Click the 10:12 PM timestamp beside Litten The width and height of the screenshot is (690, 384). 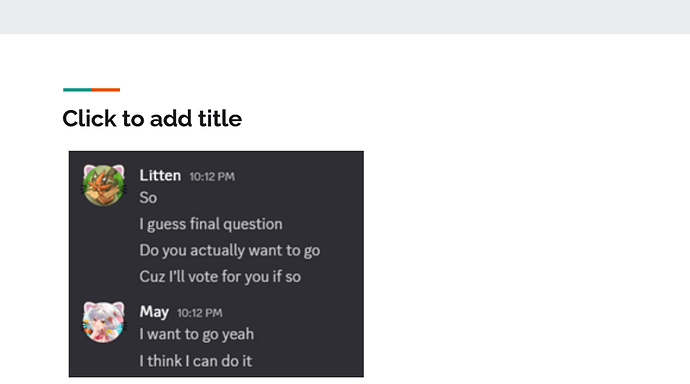pyautogui.click(x=212, y=177)
